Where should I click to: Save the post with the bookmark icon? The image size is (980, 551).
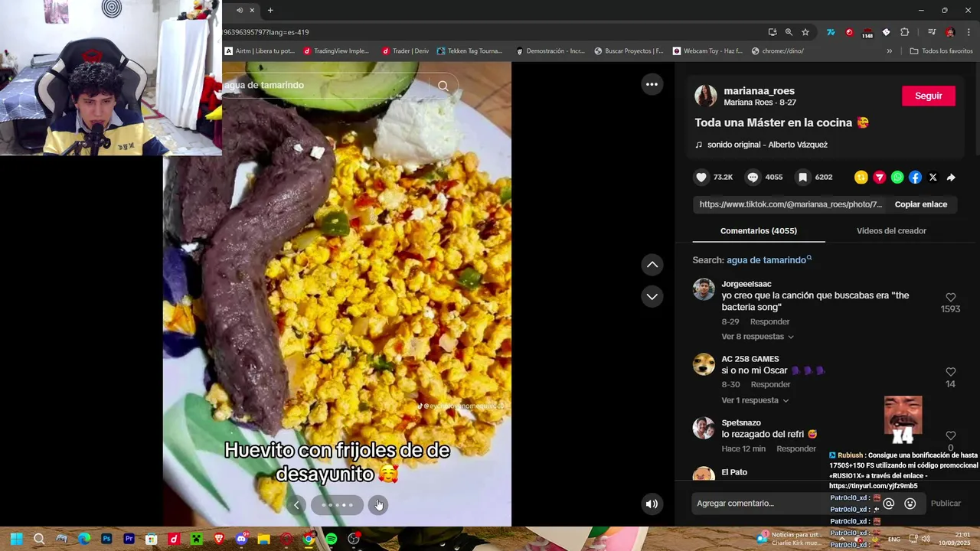802,177
